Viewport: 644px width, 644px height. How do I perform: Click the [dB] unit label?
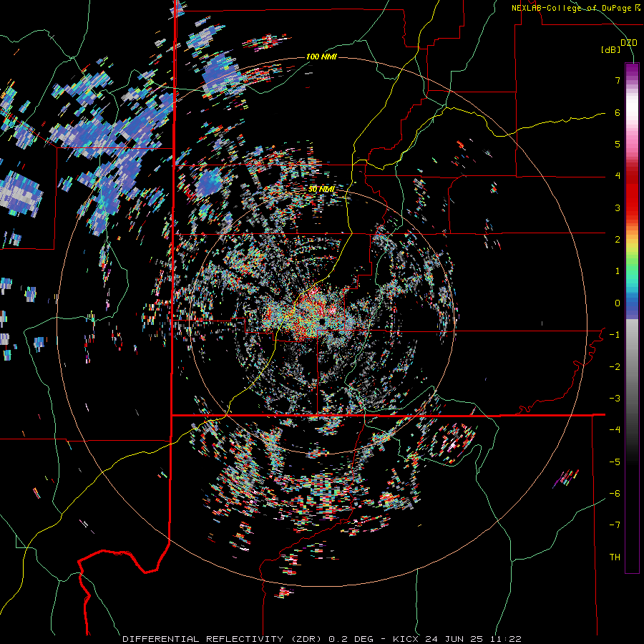point(610,50)
